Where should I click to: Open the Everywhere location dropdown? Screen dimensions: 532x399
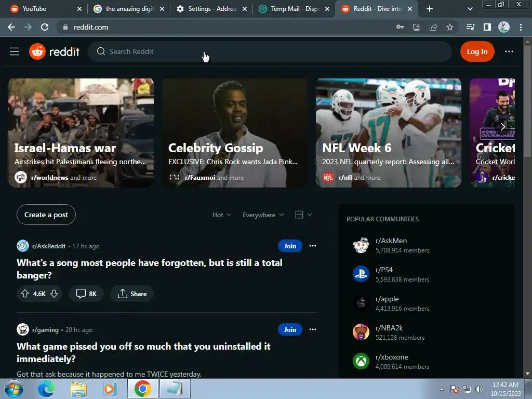[x=263, y=215]
